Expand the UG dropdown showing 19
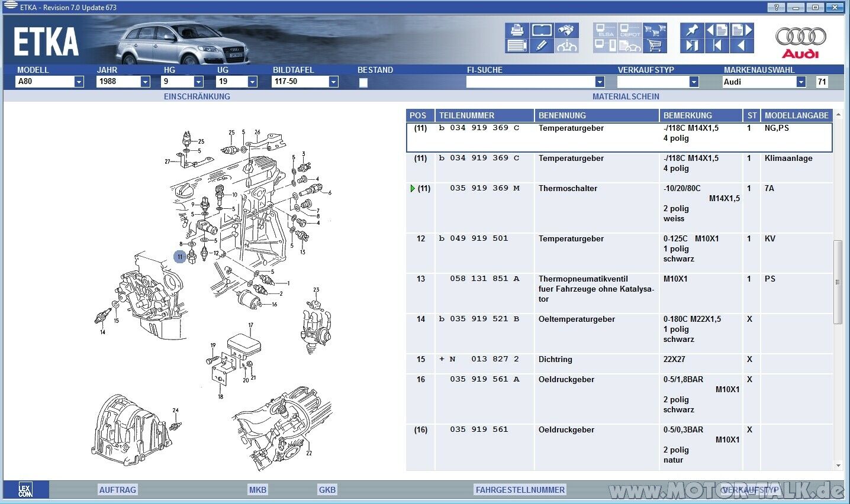The image size is (850, 504). pyautogui.click(x=252, y=82)
